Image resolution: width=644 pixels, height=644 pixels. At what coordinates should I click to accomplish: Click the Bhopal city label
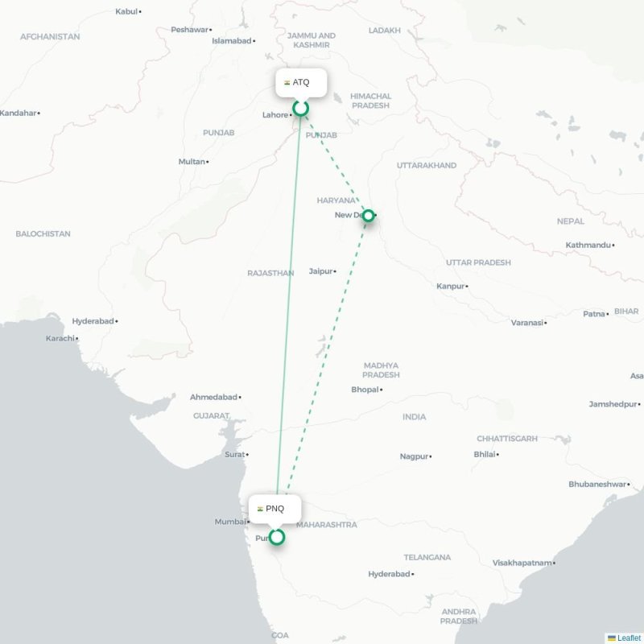coord(365,390)
